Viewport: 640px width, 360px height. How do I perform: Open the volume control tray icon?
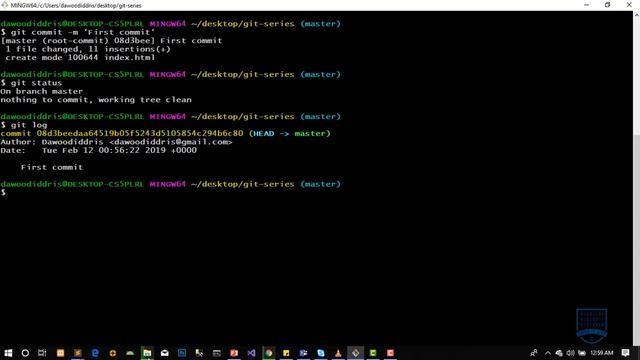570,353
